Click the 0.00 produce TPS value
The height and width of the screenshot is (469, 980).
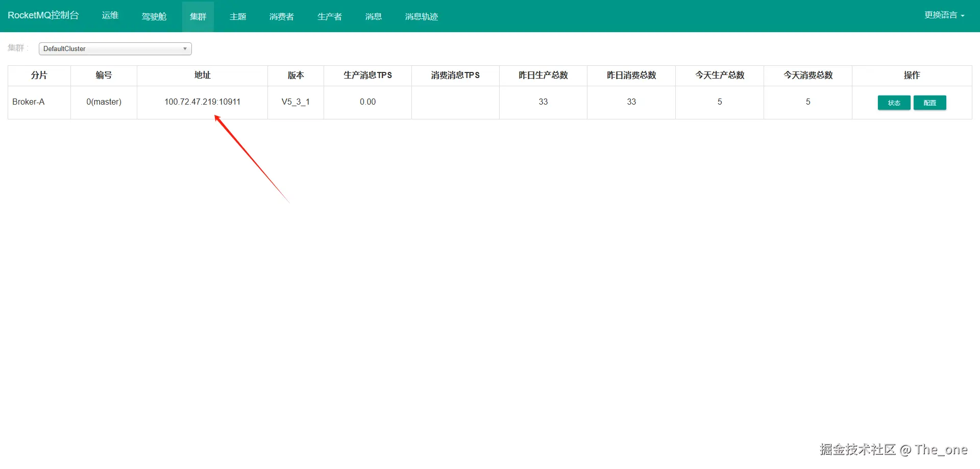[x=367, y=102]
